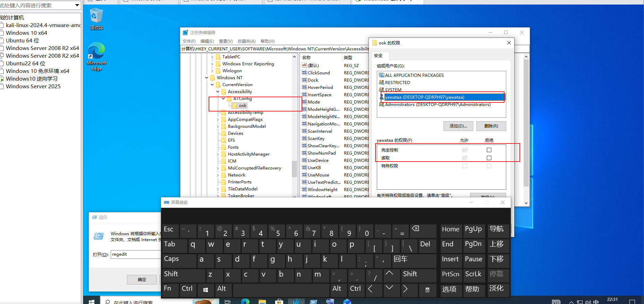Image resolution: width=644 pixels, height=304 pixels.
Task: Collapse the Accessibility registry key
Action: pyautogui.click(x=218, y=92)
